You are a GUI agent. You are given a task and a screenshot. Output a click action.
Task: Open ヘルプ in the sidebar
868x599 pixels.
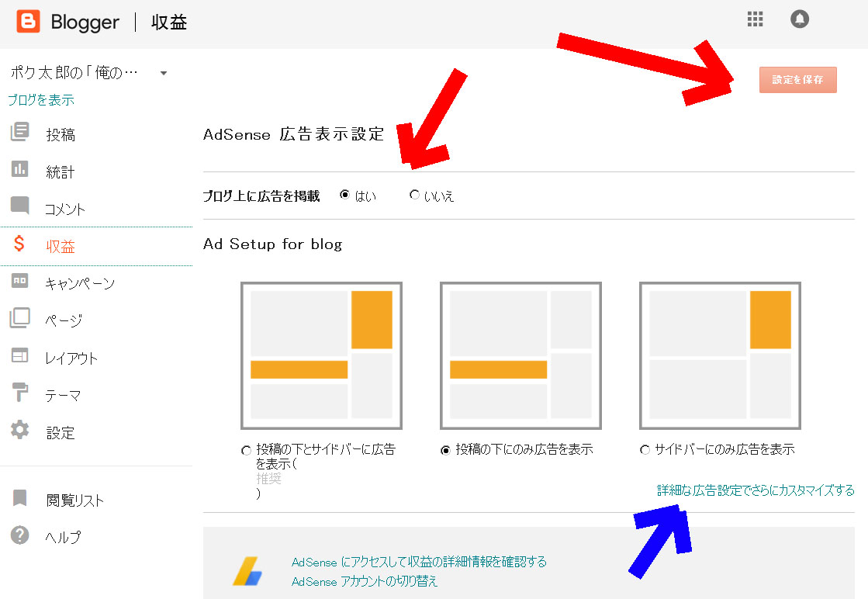pos(63,537)
